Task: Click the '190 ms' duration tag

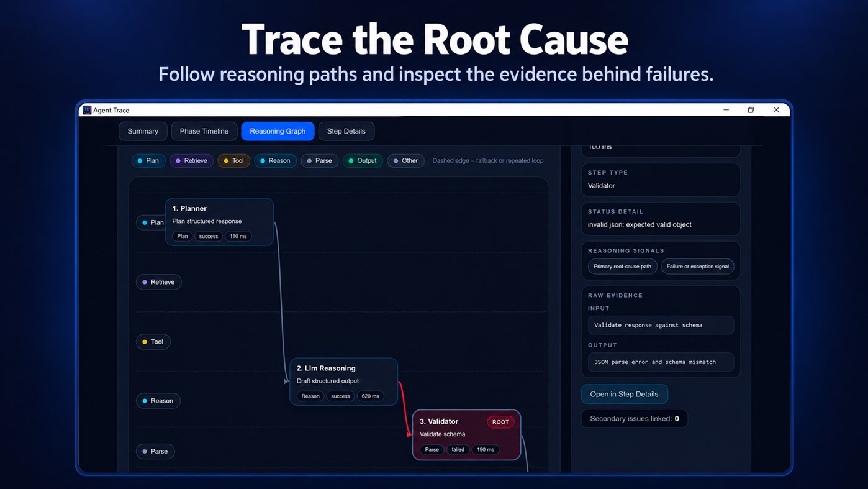Action: click(486, 449)
